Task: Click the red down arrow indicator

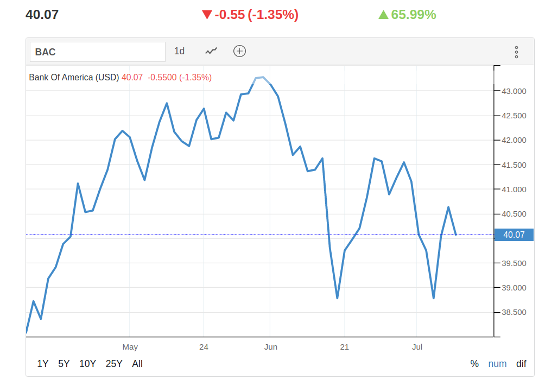Action: point(206,15)
